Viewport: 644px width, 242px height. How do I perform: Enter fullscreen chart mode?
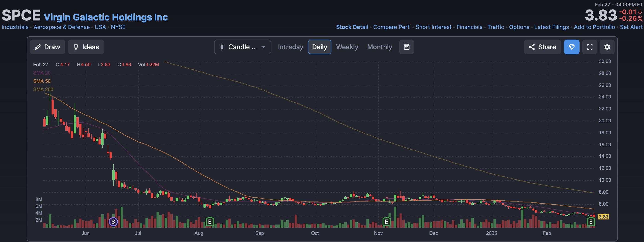589,47
